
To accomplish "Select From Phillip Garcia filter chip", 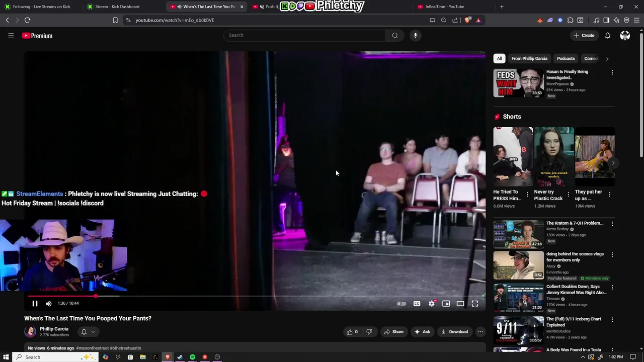I will pos(529,58).
